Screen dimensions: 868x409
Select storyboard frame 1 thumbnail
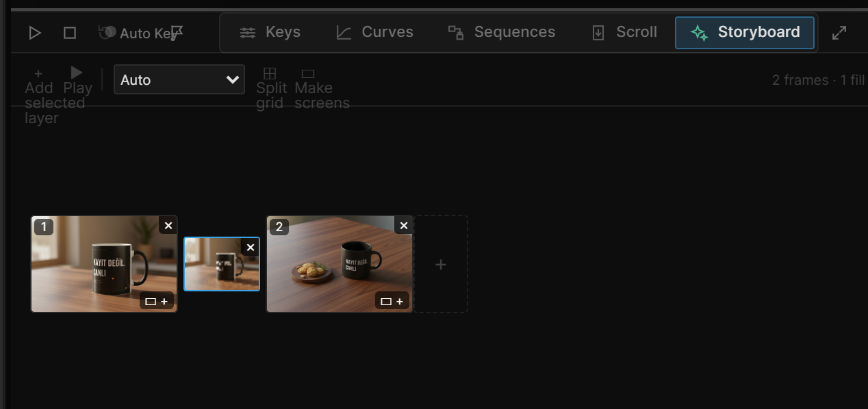click(104, 264)
